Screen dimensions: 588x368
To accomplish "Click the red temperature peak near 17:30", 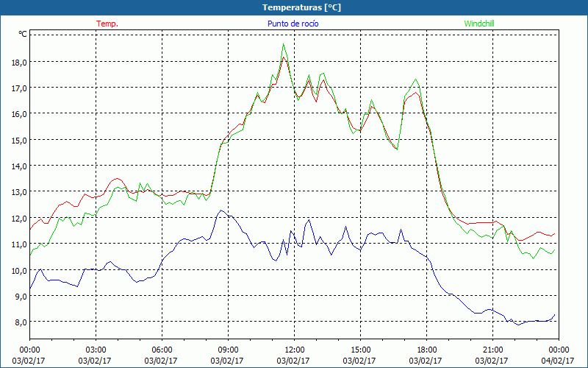I will [415, 93].
